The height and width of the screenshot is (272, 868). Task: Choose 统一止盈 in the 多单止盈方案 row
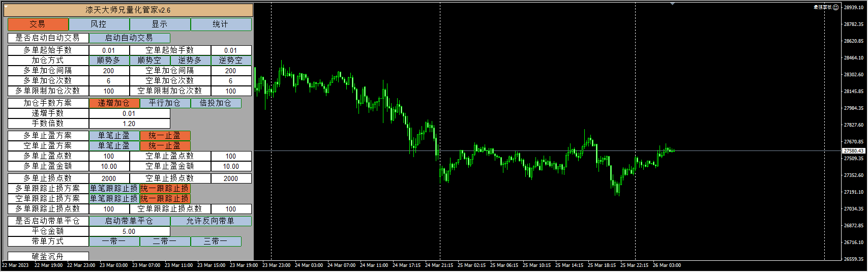[165, 136]
